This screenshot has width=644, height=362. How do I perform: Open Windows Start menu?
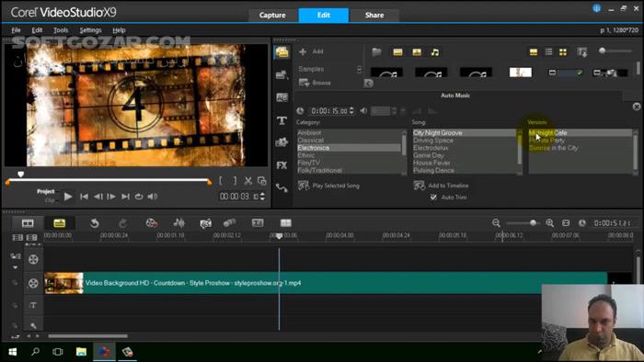[x=12, y=352]
